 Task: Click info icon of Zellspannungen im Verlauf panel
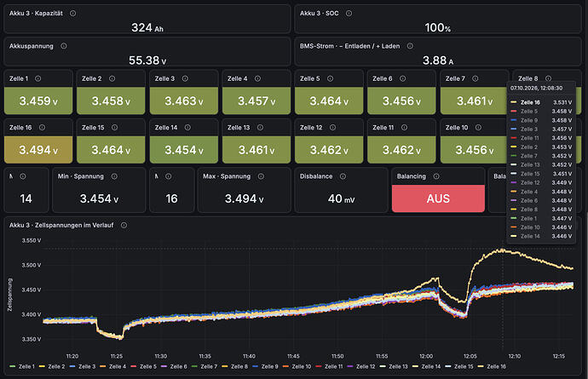click(x=124, y=226)
